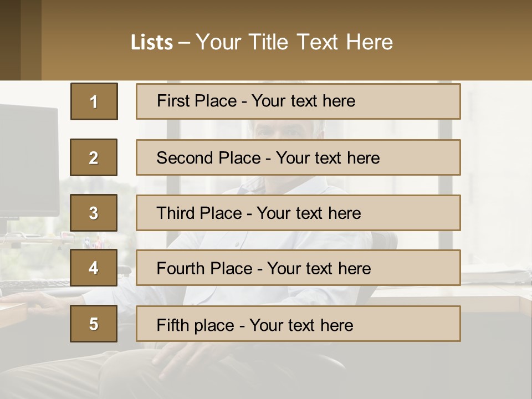This screenshot has width=532, height=399.
Task: Select the First Place text bar
Action: point(298,101)
